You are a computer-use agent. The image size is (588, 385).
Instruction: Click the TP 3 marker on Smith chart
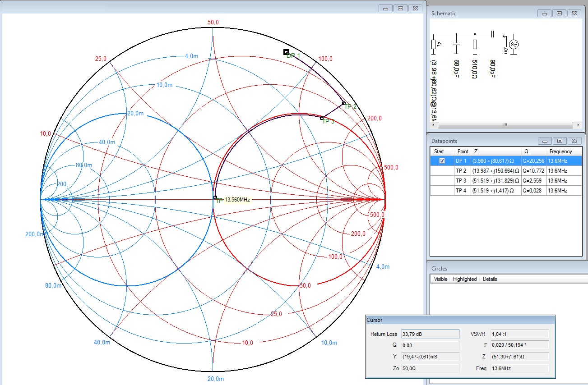click(x=322, y=118)
